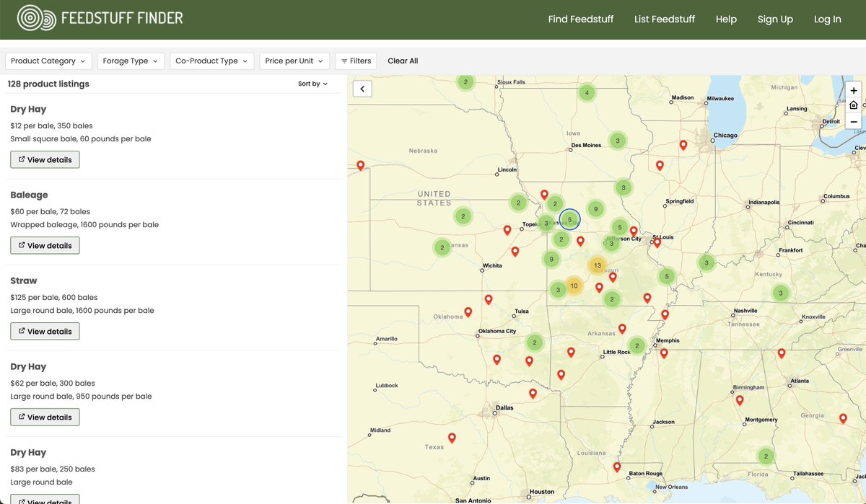Open the 2 cluster in Florida panhandle

tap(766, 456)
